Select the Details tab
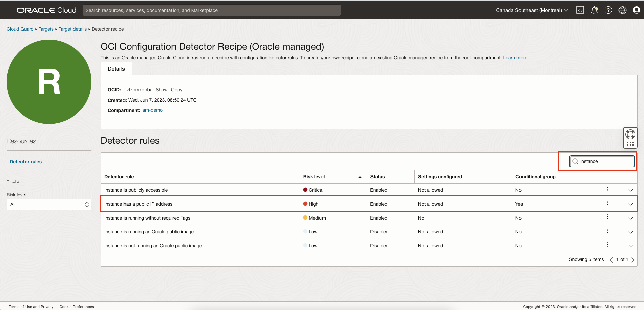 tap(116, 69)
